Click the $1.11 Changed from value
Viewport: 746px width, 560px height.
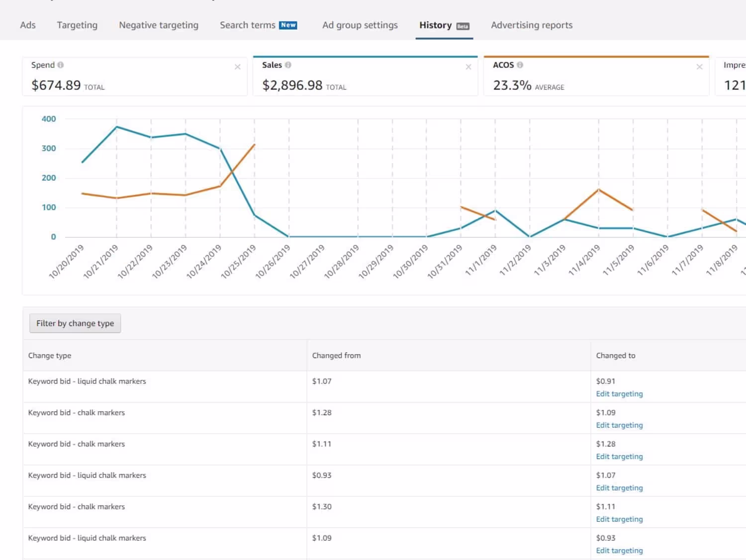[322, 444]
